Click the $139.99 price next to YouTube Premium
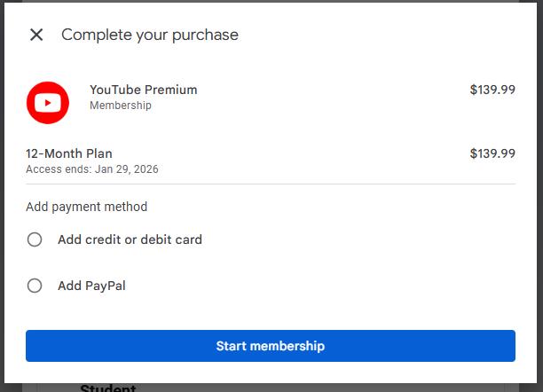The image size is (543, 392). click(492, 90)
